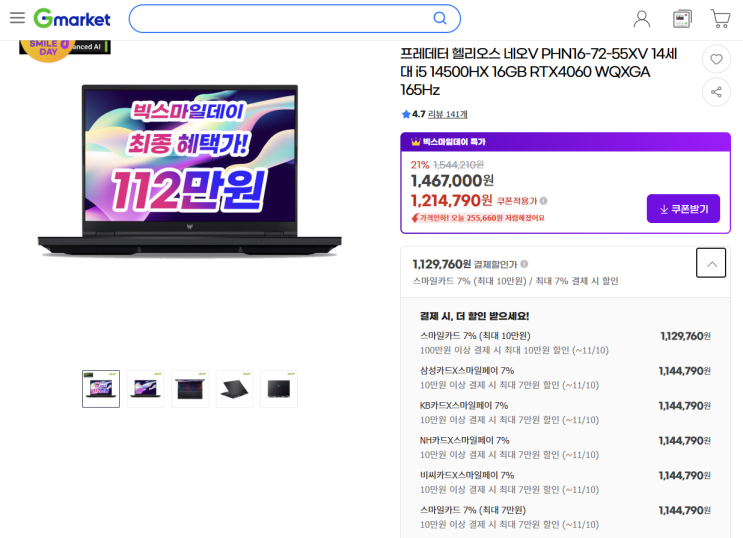Click the main laptop product image
Screen dimensions: 743x538
(x=190, y=171)
